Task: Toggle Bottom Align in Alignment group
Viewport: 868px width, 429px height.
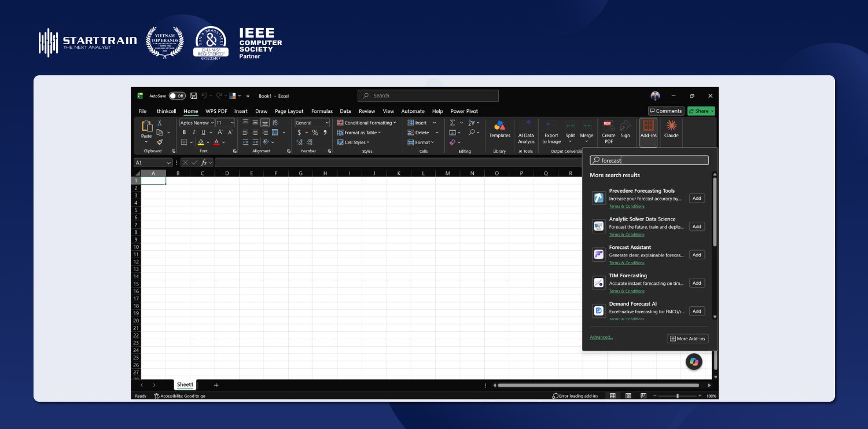Action: 265,123
